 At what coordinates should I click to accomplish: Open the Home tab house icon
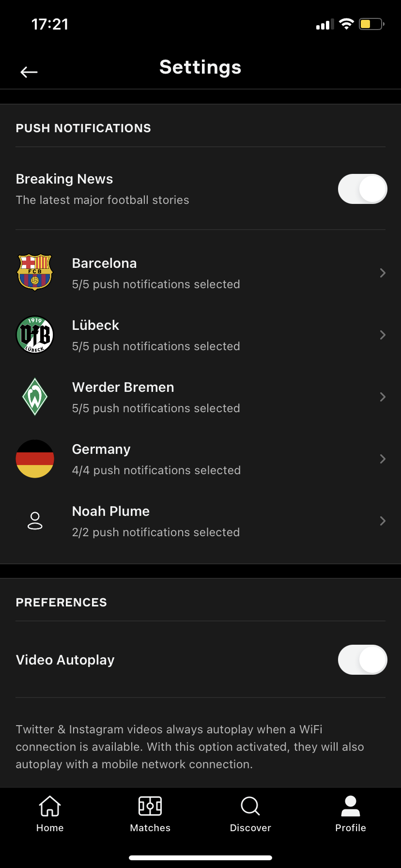click(50, 806)
